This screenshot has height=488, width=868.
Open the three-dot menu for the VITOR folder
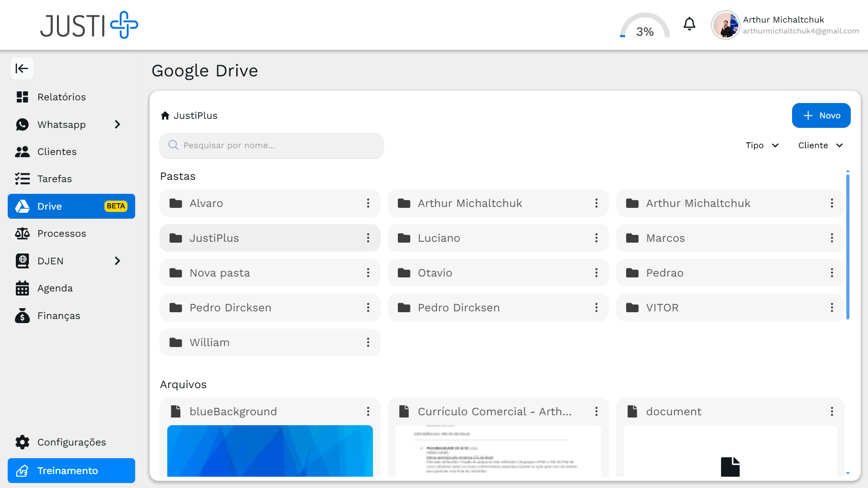coord(831,308)
